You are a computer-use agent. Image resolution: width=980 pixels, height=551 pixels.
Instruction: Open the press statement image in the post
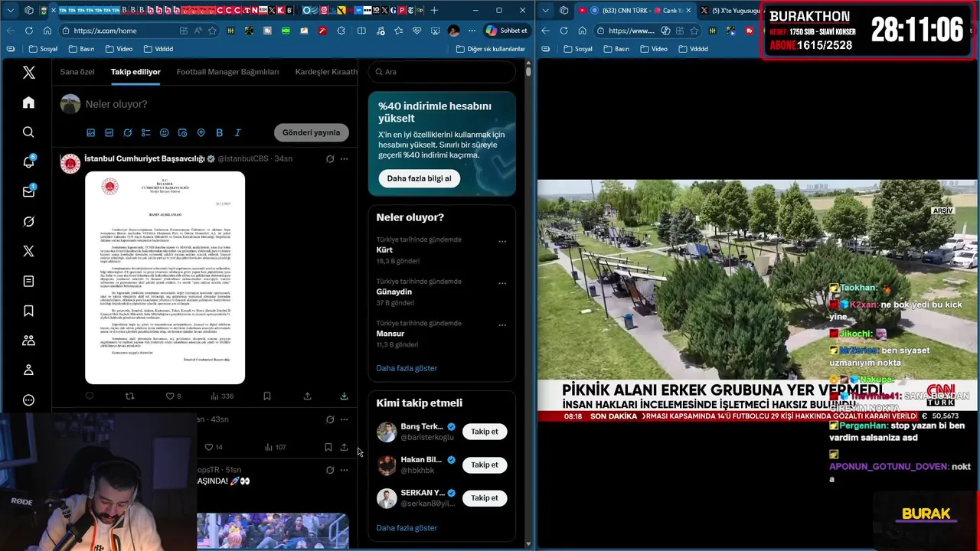[165, 278]
